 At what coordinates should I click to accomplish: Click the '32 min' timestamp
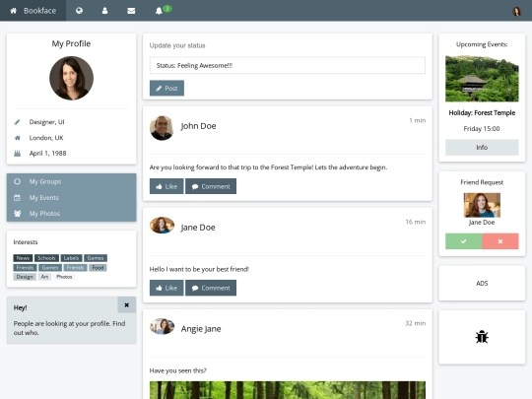tap(416, 323)
